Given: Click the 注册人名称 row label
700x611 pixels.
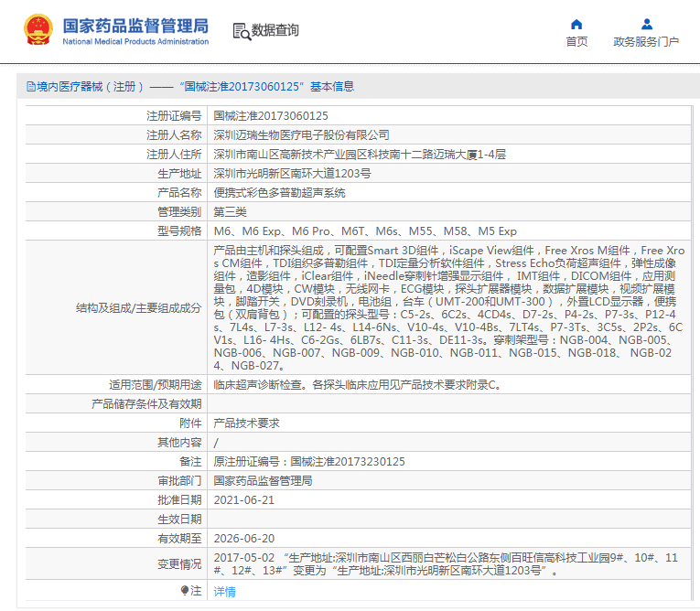Looking at the screenshot, I should point(174,135).
